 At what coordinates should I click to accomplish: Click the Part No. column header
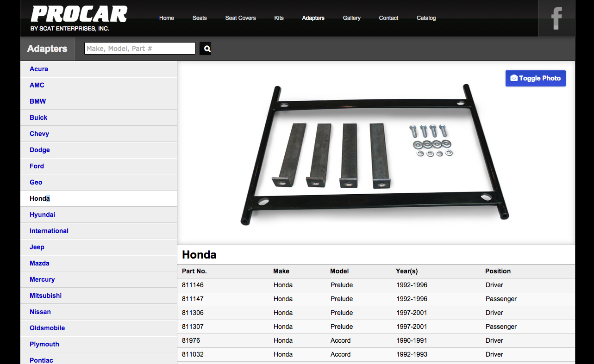[x=194, y=271]
